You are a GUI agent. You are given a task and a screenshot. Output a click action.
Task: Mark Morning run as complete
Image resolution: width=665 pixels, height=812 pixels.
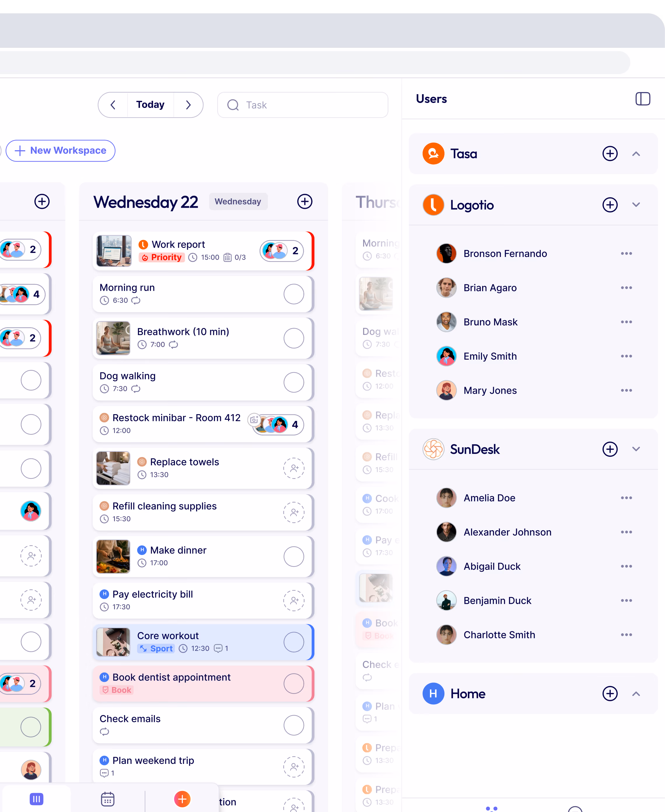pos(293,294)
